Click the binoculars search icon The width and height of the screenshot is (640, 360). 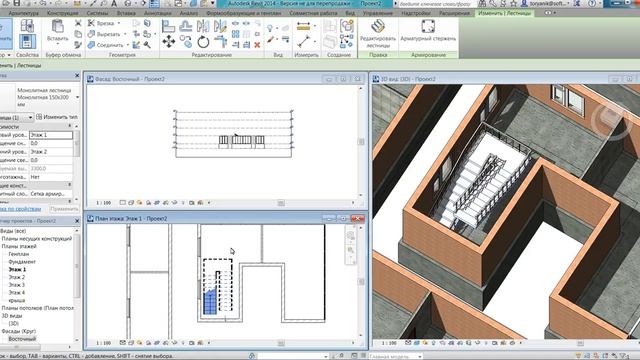482,4
